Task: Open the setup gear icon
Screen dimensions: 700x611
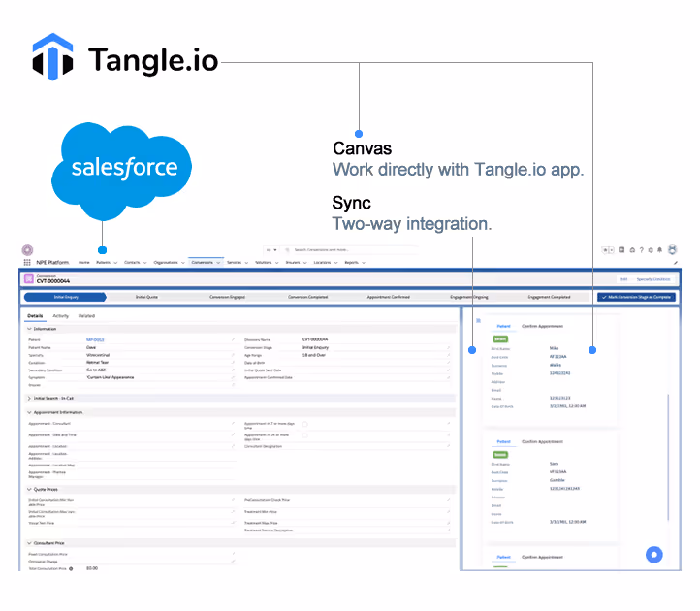Action: (651, 250)
